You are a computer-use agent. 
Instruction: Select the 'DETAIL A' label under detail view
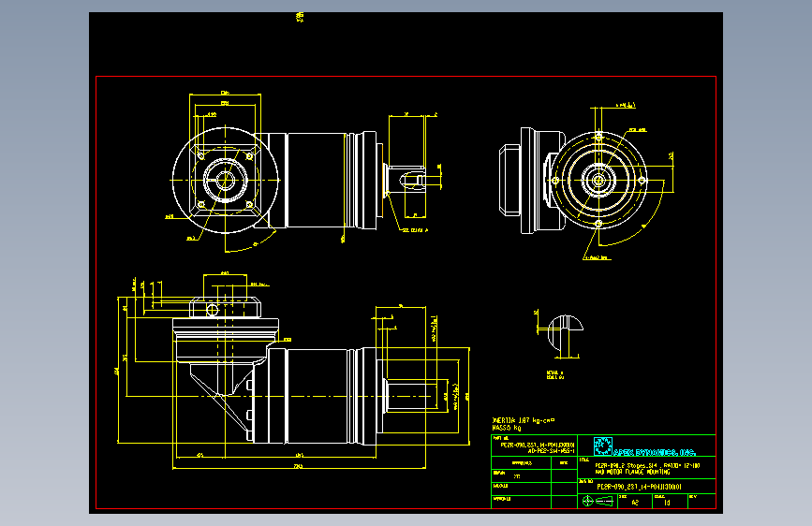(554, 373)
